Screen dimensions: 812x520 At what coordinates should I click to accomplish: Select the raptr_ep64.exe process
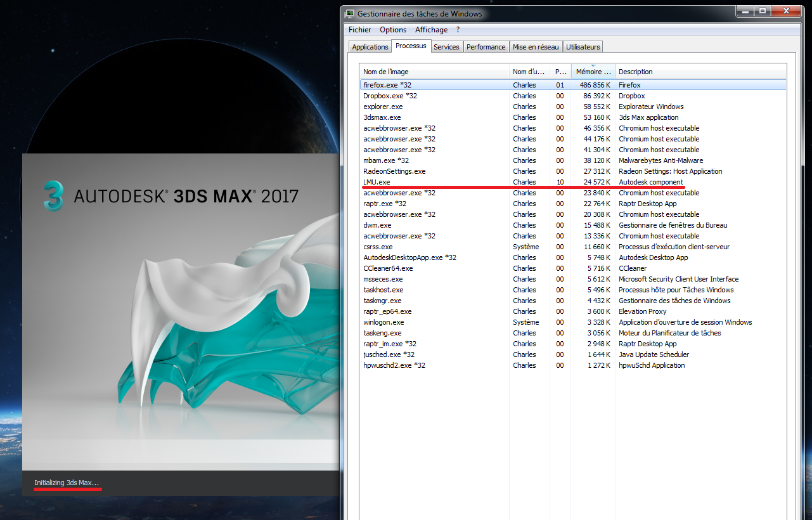tap(573, 311)
